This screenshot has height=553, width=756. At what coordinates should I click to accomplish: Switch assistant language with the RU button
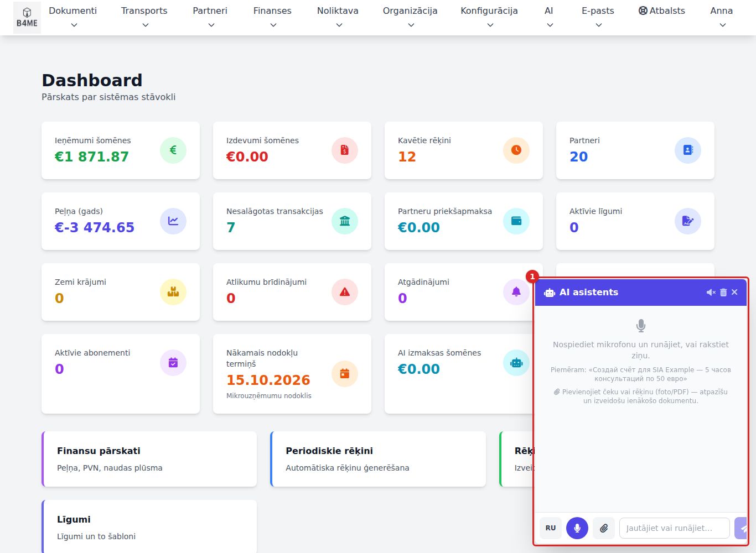(x=551, y=528)
